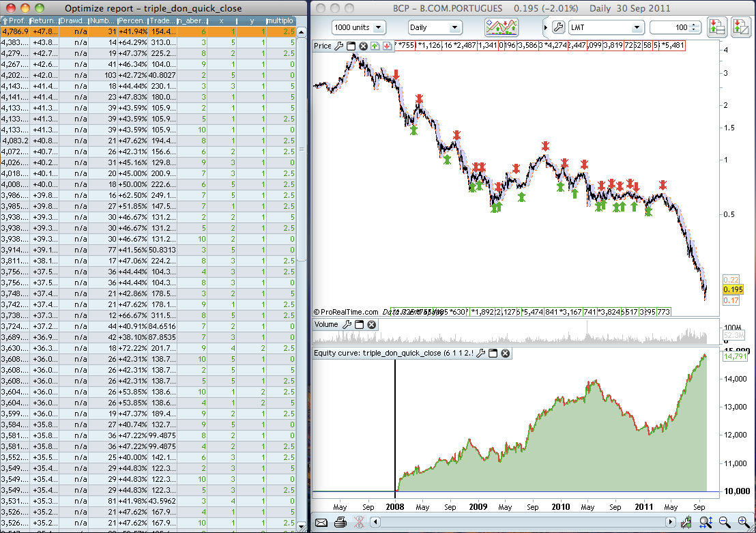Zoom out the chart with minus magnifier
The width and height of the screenshot is (756, 533).
(724, 522)
